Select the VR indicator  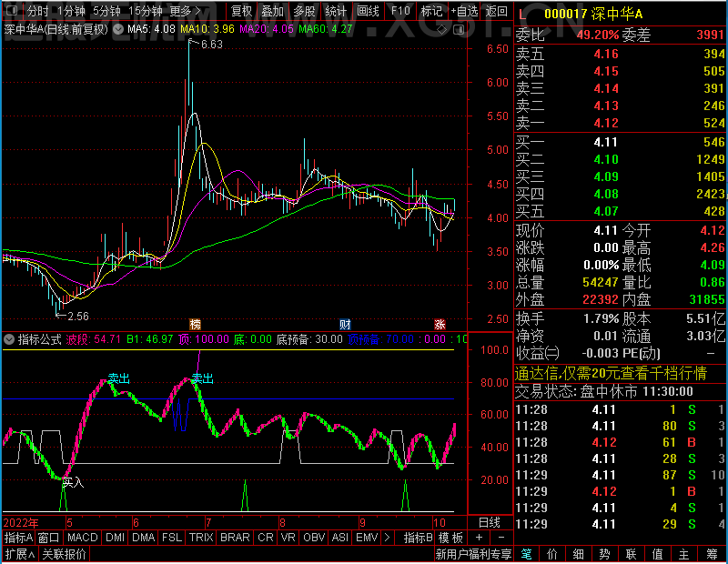(x=288, y=538)
